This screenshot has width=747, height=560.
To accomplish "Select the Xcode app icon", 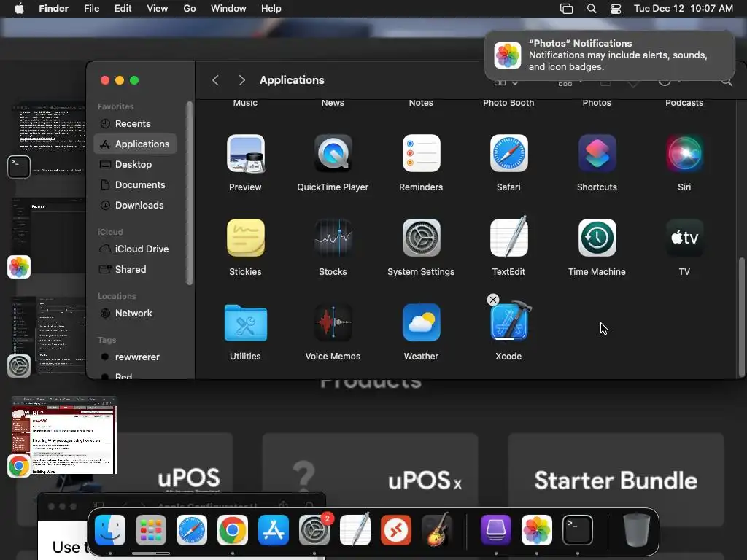I will point(511,322).
